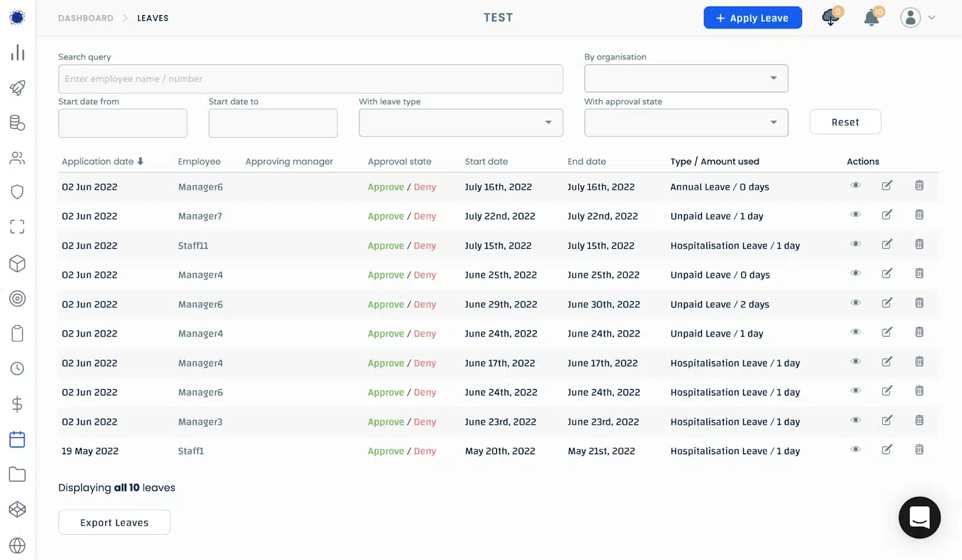Go to Dashboard breadcrumb
Viewport: 962px width, 560px height.
point(85,18)
